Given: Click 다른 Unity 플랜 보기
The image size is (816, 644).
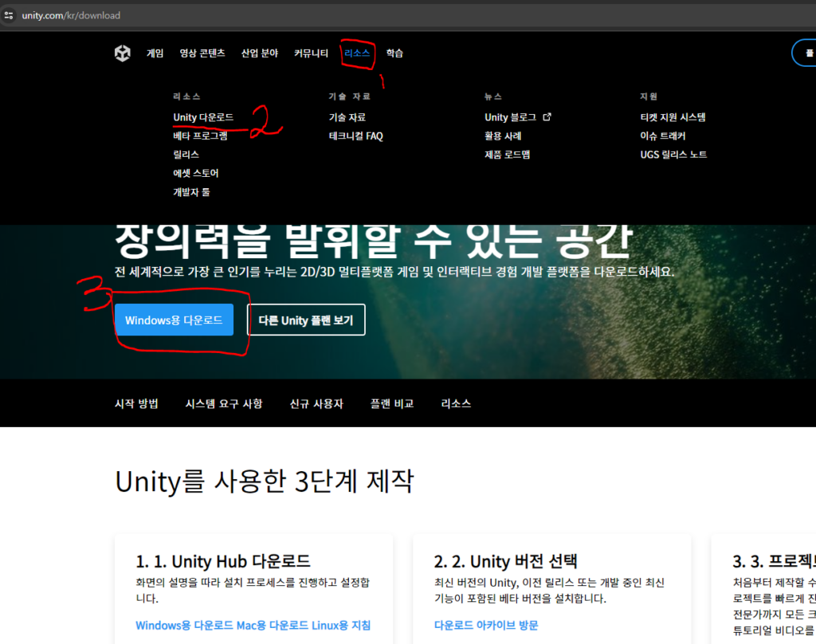Looking at the screenshot, I should 306,319.
